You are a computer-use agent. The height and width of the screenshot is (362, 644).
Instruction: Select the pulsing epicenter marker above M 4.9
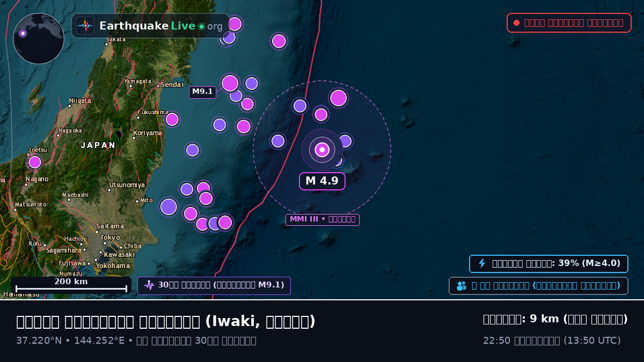tap(322, 150)
